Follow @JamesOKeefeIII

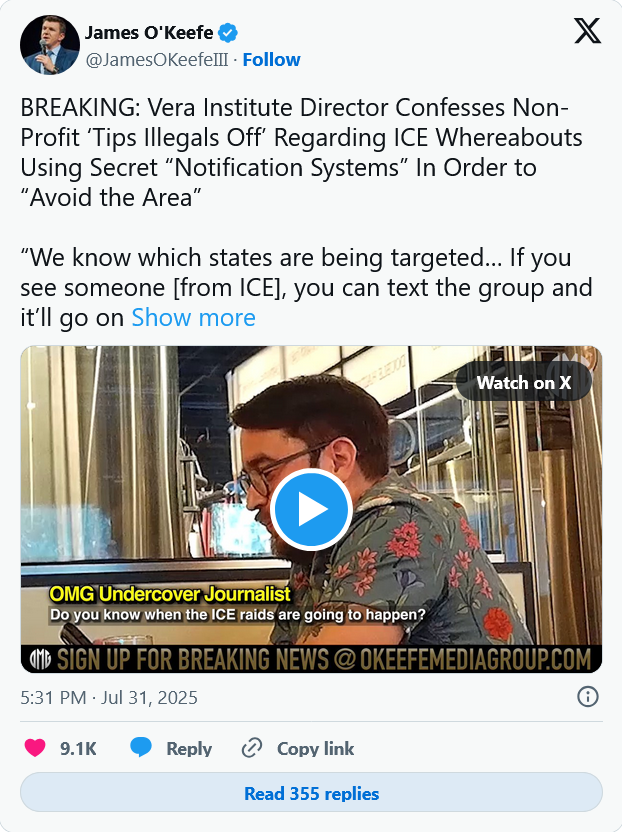(271, 59)
